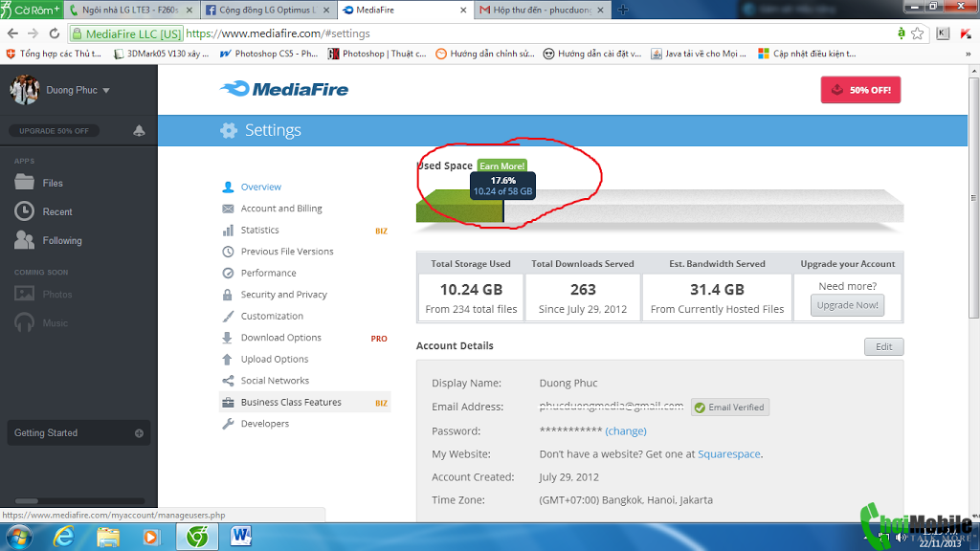Open Account and Billing settings
This screenshot has height=551, width=980.
[281, 208]
